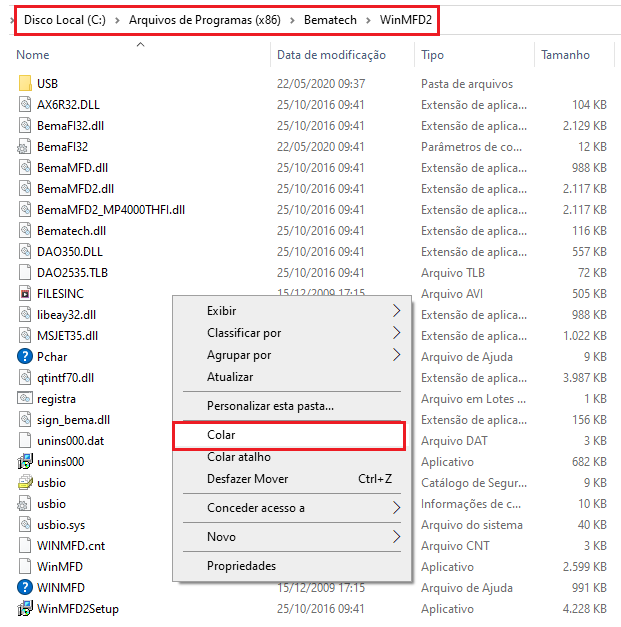Click the 4.228 KB size cell

585,609
